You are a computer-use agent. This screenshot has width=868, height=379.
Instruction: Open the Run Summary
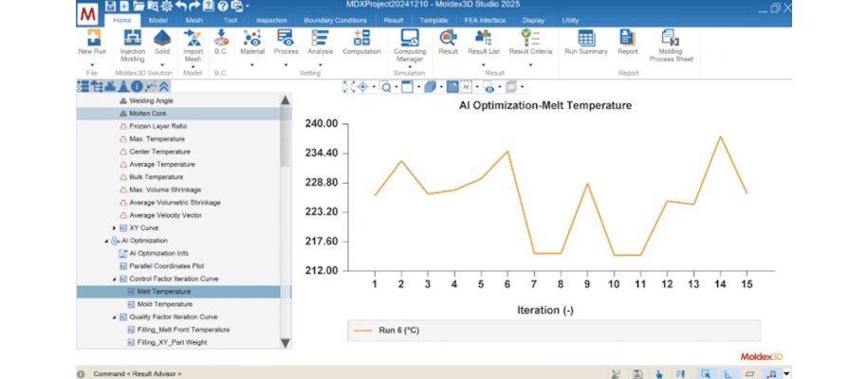tap(585, 40)
